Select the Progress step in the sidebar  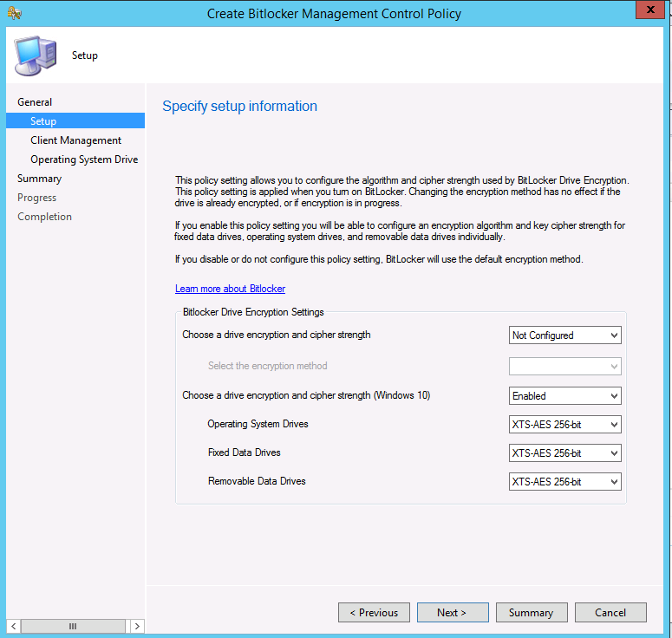click(37, 198)
